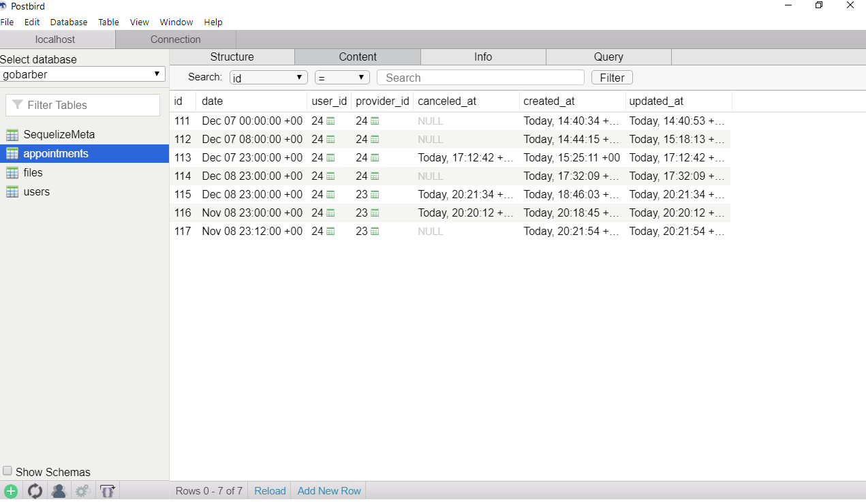Click the table icon next to files

(12, 172)
